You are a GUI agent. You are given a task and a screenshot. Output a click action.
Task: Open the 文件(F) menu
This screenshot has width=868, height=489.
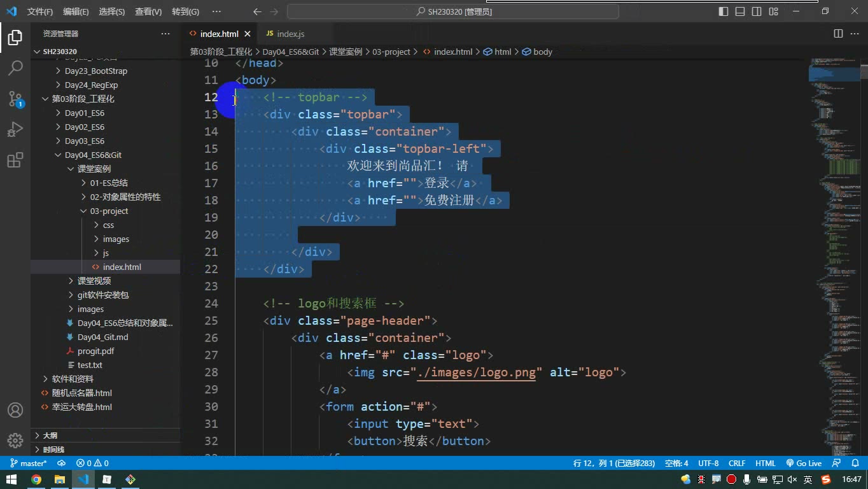tap(39, 11)
